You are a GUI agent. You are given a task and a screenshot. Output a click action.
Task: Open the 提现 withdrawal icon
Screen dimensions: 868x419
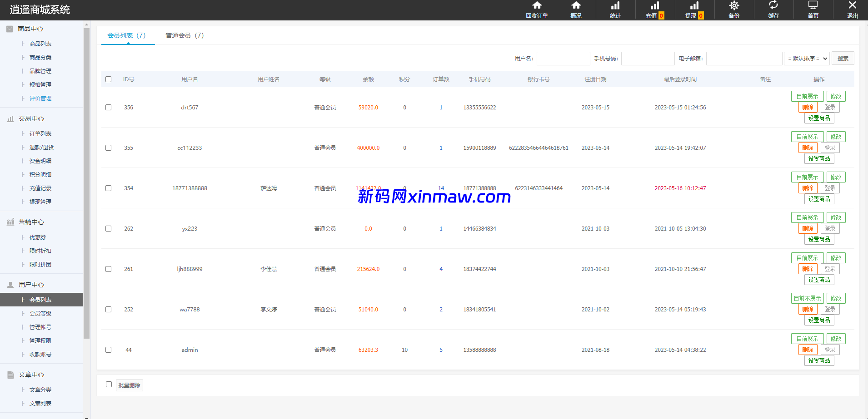694,6
